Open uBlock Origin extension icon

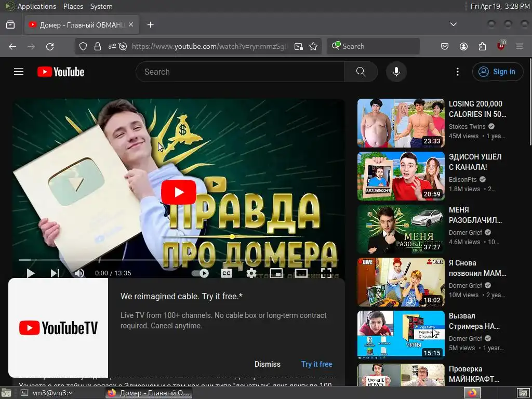point(501,46)
